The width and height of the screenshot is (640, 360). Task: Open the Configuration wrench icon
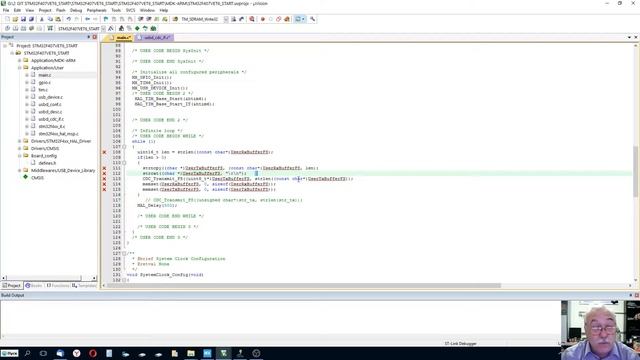(x=313, y=19)
